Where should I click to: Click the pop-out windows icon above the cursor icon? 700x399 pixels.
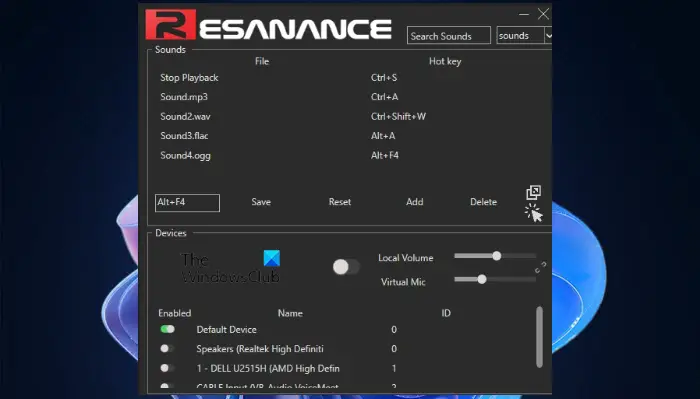click(533, 192)
